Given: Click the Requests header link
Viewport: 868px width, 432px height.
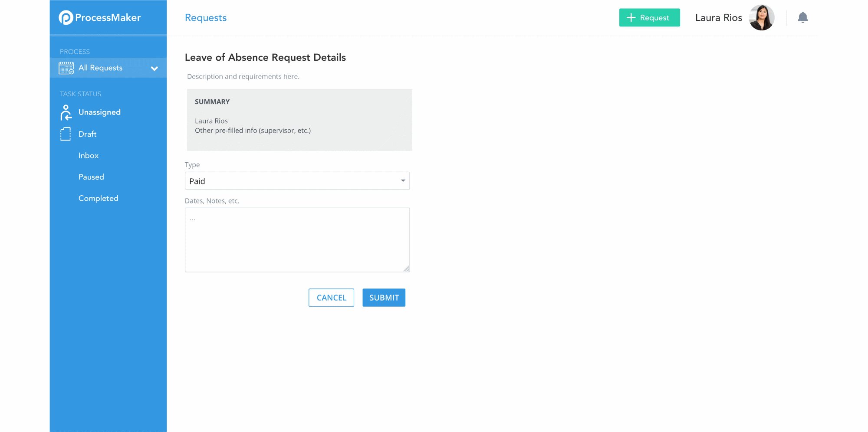Looking at the screenshot, I should click(206, 18).
